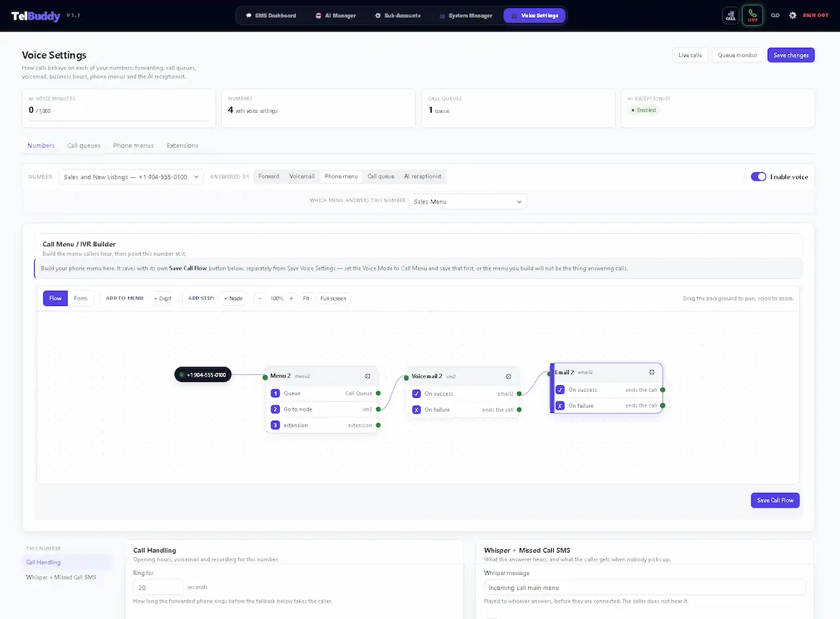Click the Whisper message input field

click(x=644, y=587)
